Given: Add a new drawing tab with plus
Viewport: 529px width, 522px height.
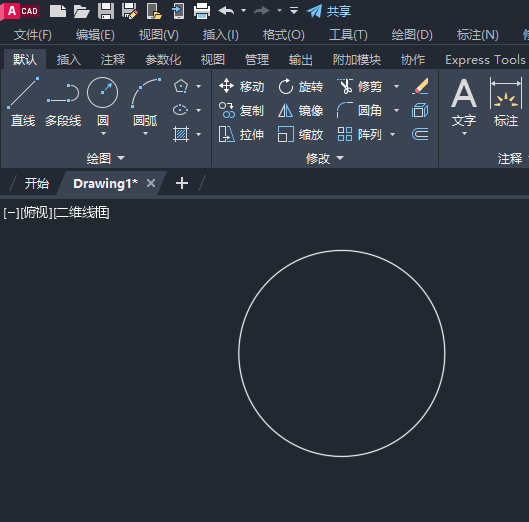Looking at the screenshot, I should point(182,184).
